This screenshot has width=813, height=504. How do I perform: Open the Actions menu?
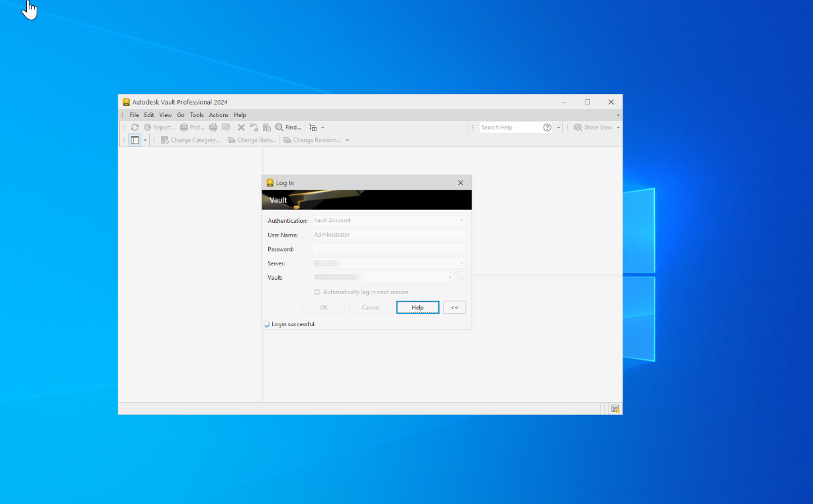[x=218, y=114]
